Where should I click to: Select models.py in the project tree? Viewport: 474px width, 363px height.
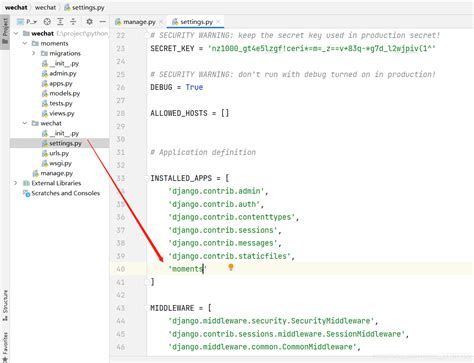[x=61, y=93]
